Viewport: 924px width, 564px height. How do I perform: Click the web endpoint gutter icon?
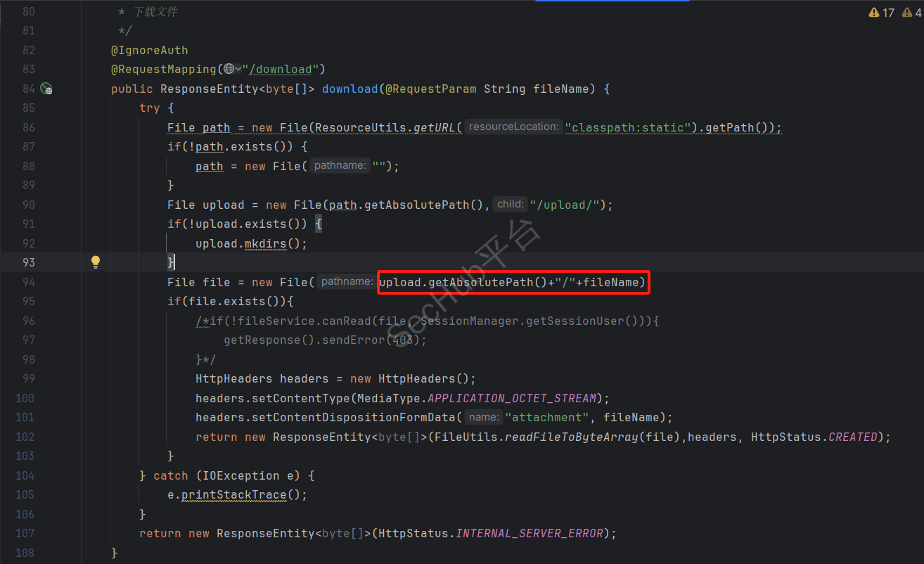[46, 89]
